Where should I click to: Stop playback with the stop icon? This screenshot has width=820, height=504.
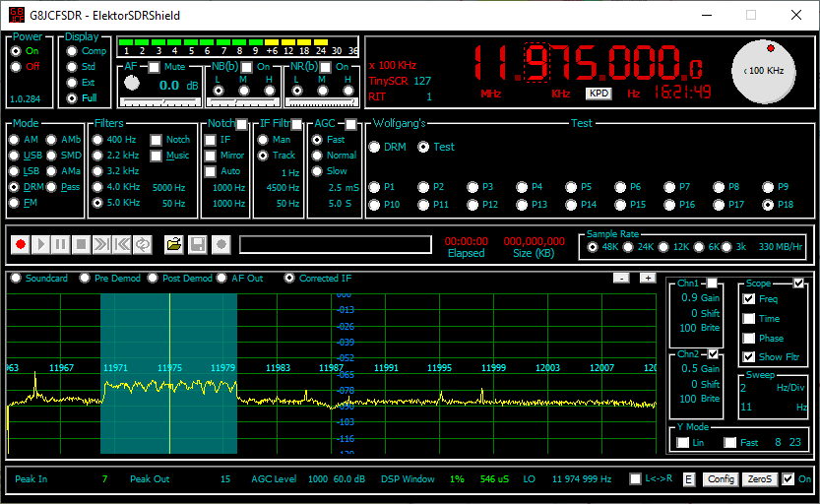[81, 243]
